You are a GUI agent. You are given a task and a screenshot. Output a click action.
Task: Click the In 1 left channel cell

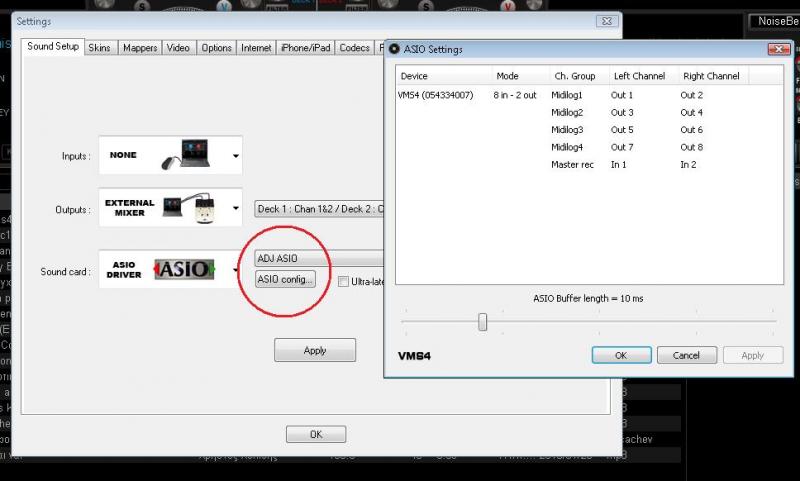(x=618, y=164)
